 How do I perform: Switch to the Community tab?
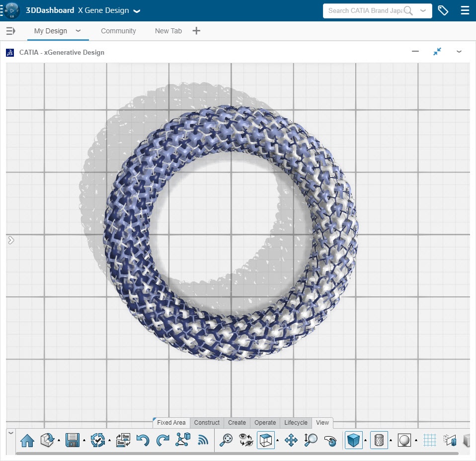tap(118, 31)
